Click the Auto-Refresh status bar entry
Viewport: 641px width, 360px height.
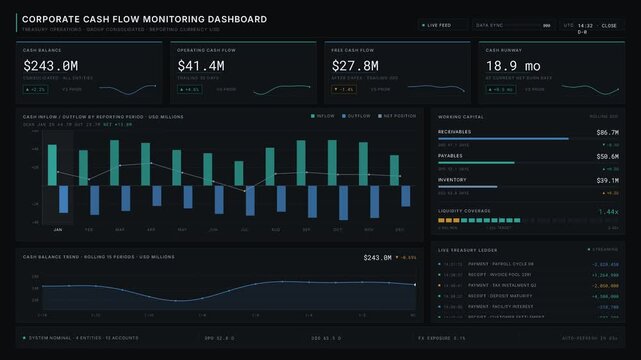click(590, 338)
